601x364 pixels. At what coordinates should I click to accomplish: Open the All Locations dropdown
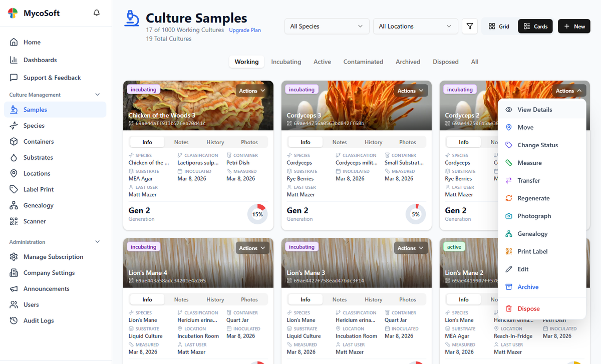point(415,26)
